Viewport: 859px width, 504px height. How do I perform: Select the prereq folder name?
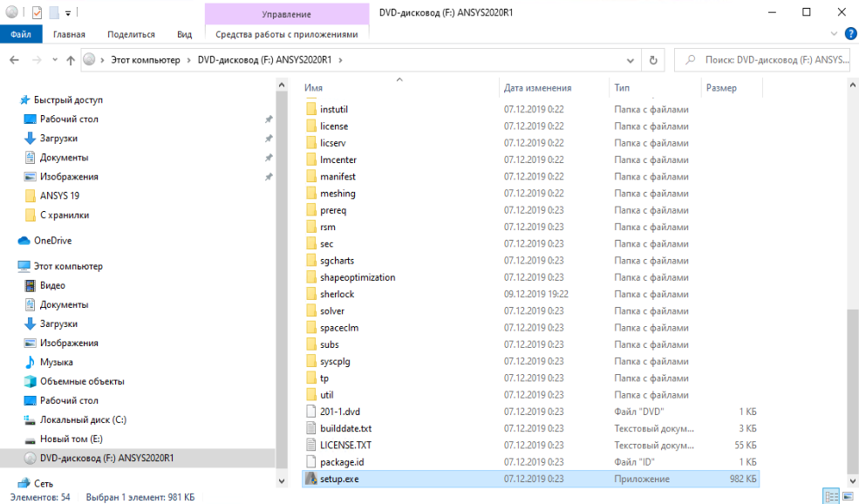coord(333,210)
